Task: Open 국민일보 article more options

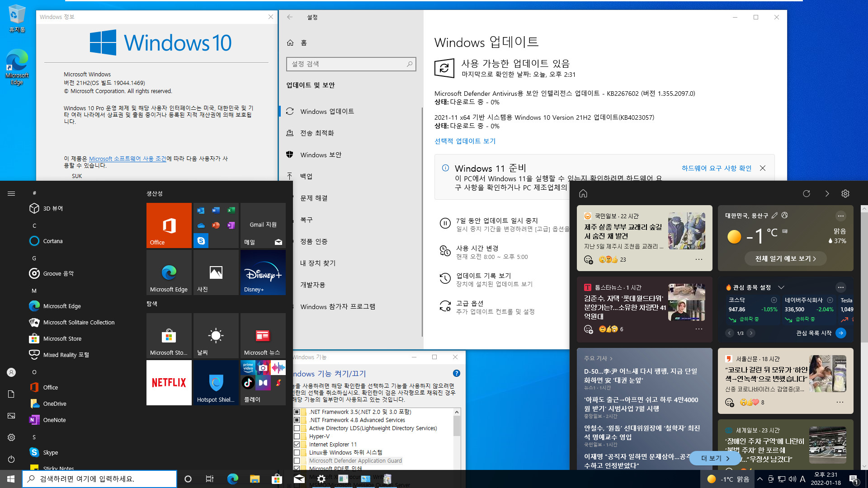Action: [x=698, y=259]
